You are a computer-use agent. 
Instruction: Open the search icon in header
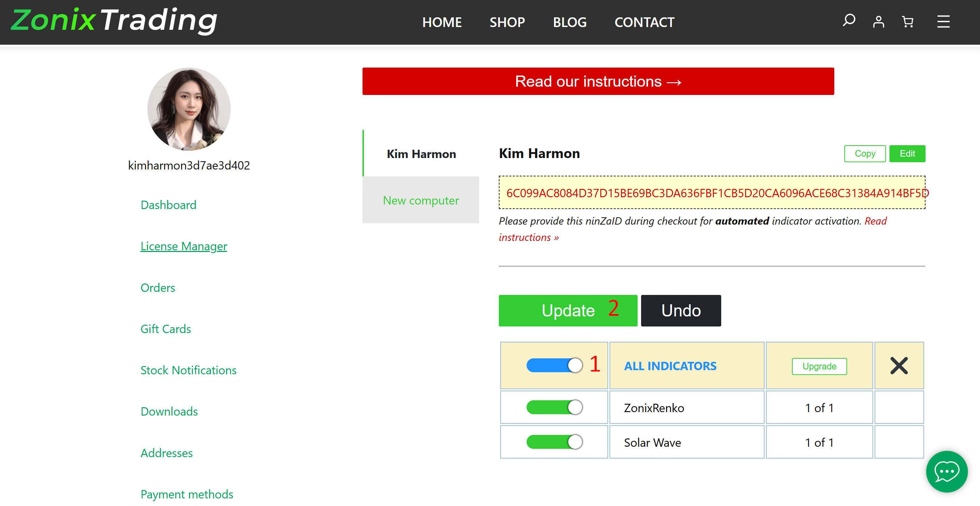click(849, 21)
